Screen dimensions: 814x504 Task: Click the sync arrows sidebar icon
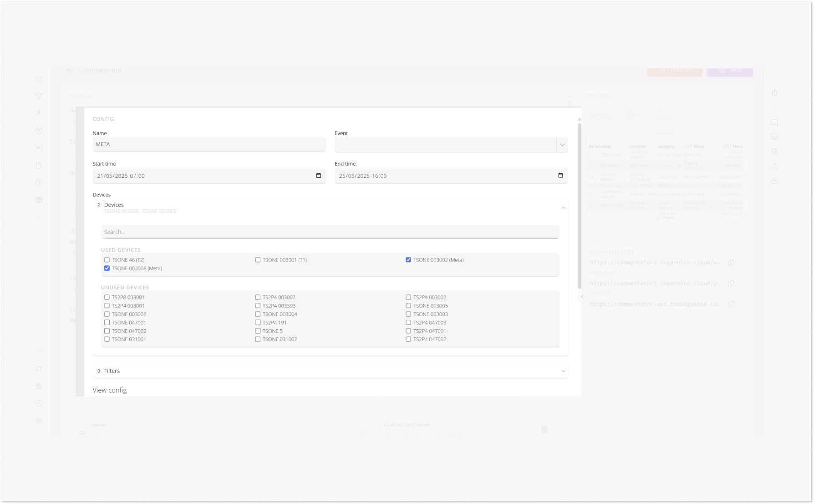coord(39,369)
